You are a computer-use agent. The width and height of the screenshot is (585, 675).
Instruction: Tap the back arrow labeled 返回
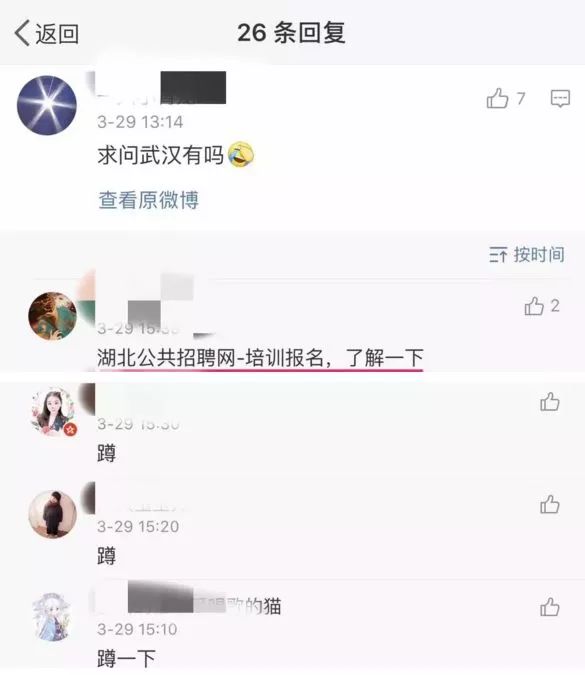(46, 33)
